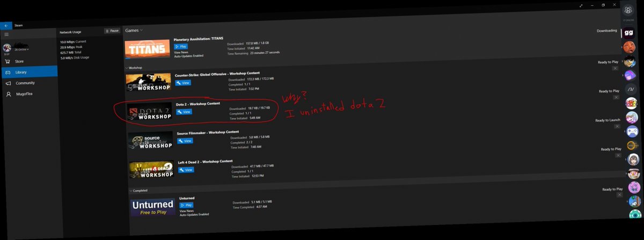Open View News under Unturned
The width and height of the screenshot is (644, 240).
coord(187,211)
